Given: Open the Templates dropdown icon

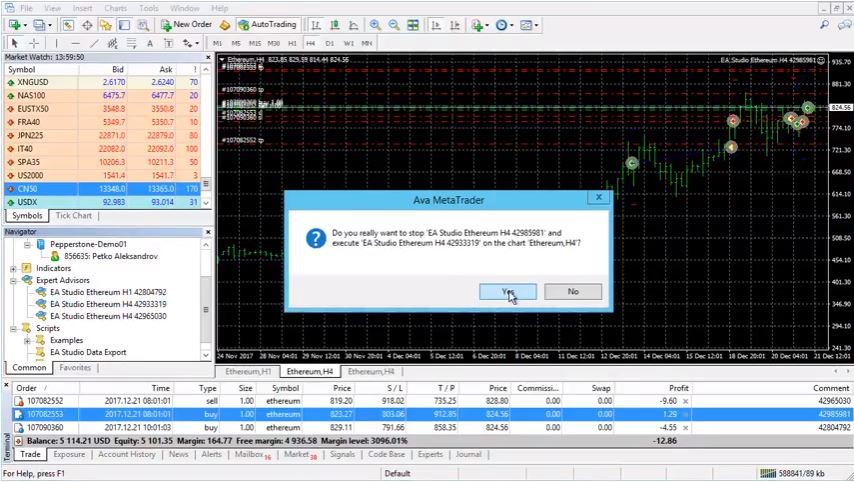Looking at the screenshot, I should [x=529, y=25].
